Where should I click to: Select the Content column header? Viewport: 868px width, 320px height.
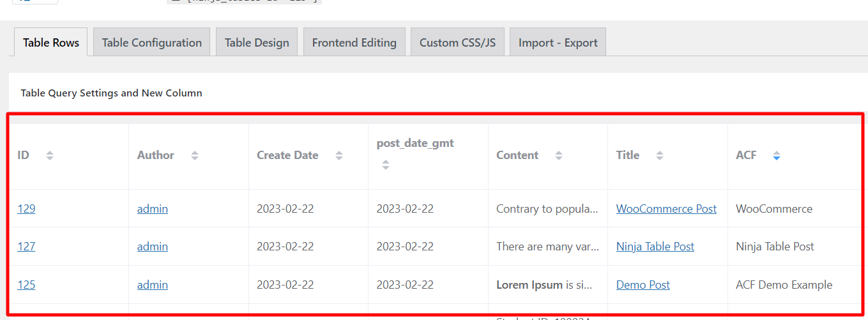(548, 155)
